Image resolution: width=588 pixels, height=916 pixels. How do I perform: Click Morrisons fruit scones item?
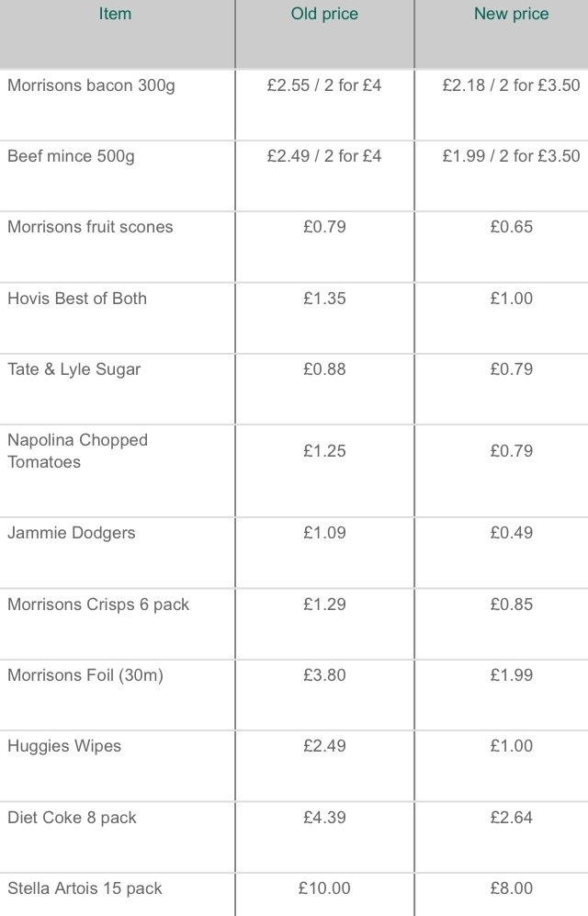pyautogui.click(x=91, y=227)
